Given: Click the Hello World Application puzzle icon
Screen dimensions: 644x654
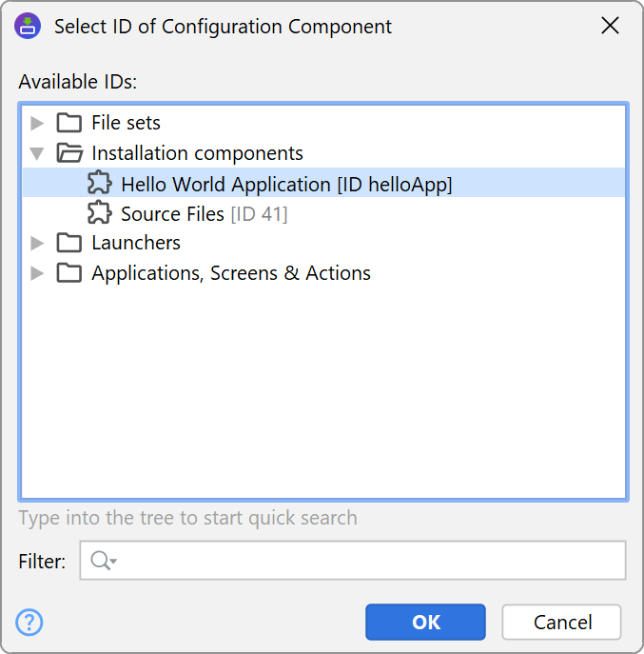Looking at the screenshot, I should [x=99, y=184].
